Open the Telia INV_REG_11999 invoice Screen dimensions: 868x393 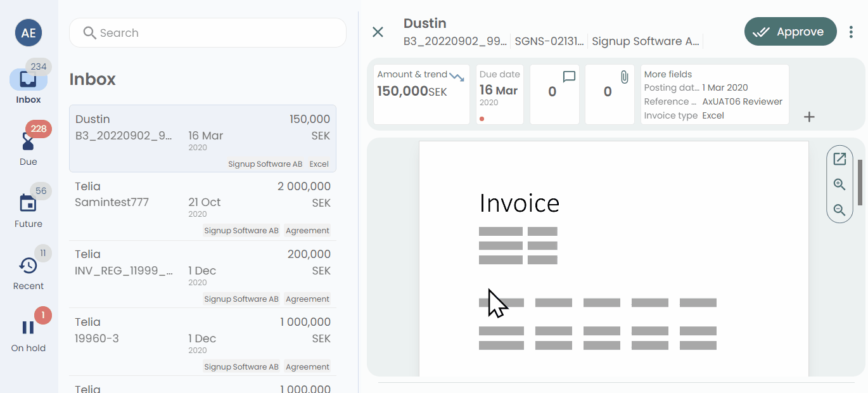(203, 274)
